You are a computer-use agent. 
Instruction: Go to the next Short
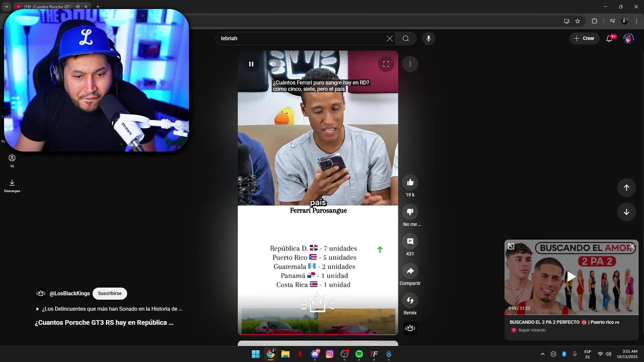(x=626, y=212)
